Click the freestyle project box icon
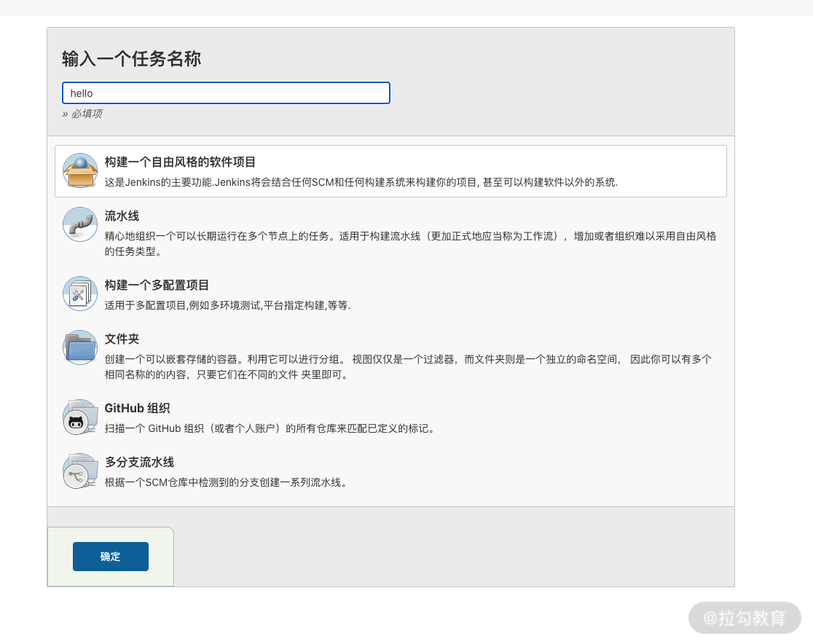 click(80, 170)
